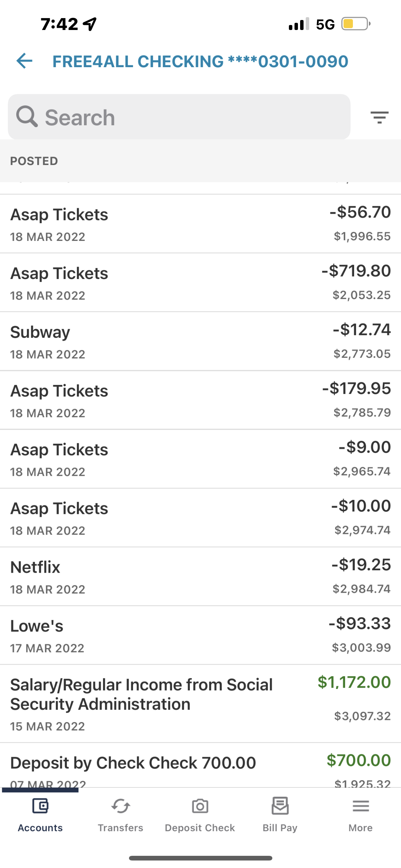
Task: Open the Asap Tickets -$56.70 transaction
Action: click(x=200, y=224)
